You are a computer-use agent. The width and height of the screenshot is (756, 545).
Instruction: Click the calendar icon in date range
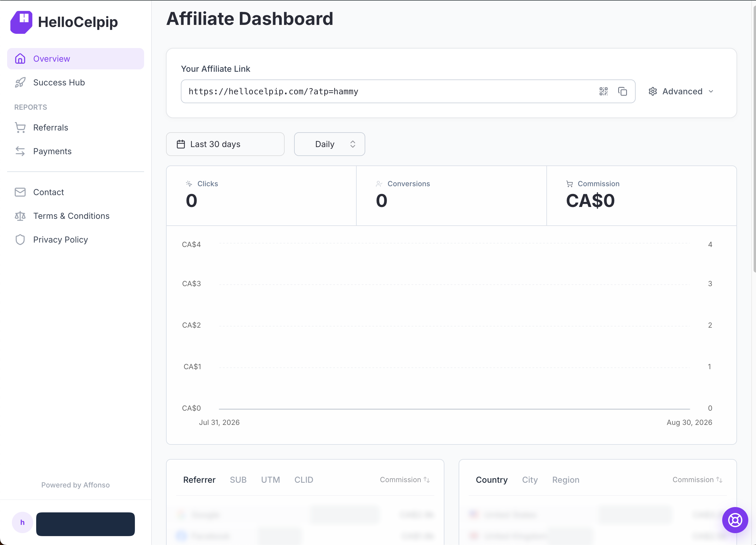point(181,144)
